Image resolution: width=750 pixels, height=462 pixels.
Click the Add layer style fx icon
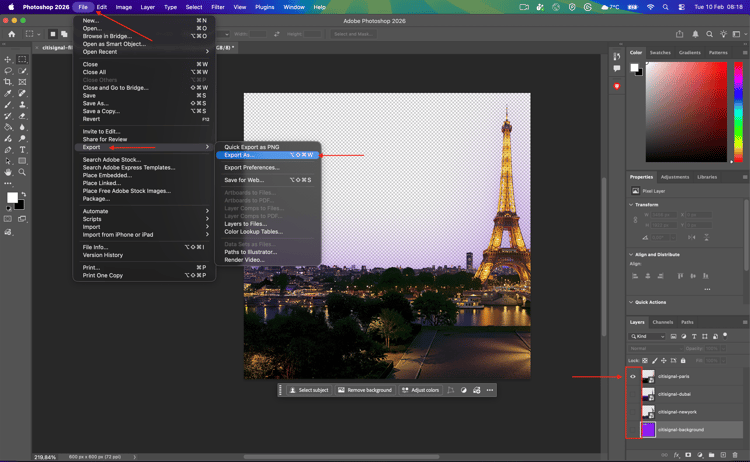676,455
